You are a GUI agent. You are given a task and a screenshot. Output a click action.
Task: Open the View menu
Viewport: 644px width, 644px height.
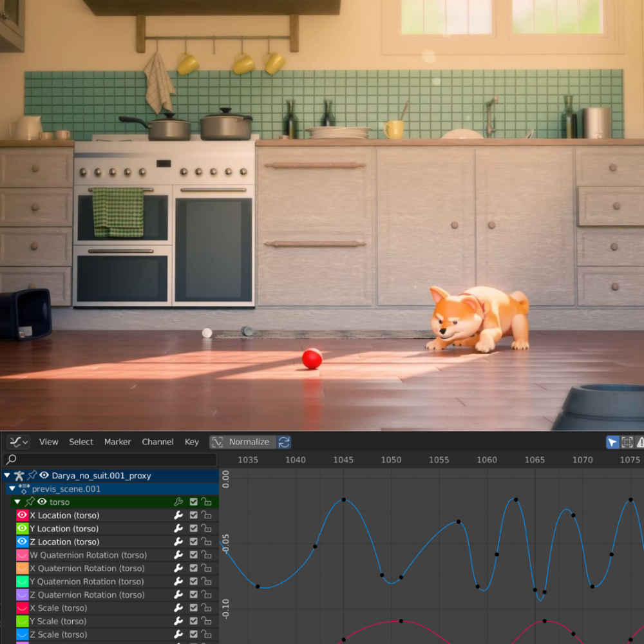(x=48, y=442)
